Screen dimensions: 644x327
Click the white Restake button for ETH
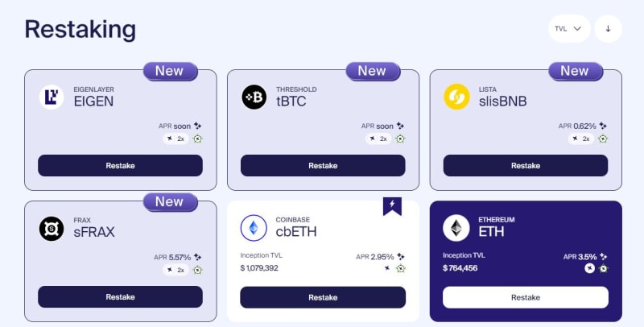(x=526, y=297)
